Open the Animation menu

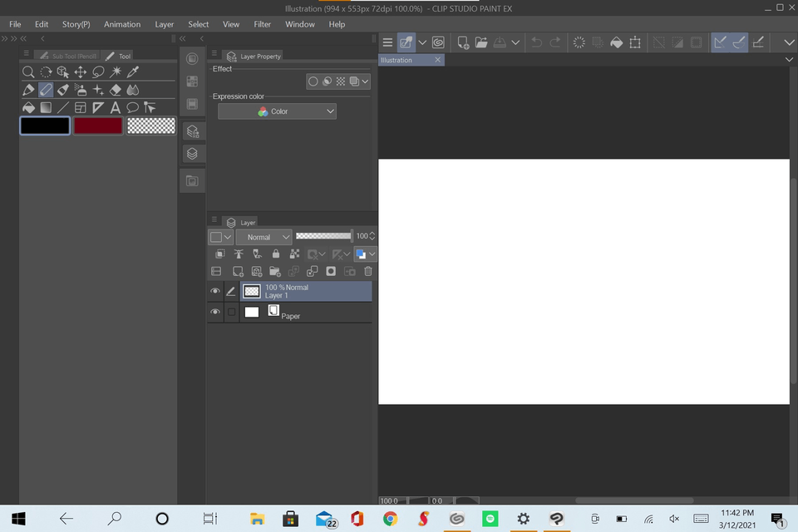point(122,24)
